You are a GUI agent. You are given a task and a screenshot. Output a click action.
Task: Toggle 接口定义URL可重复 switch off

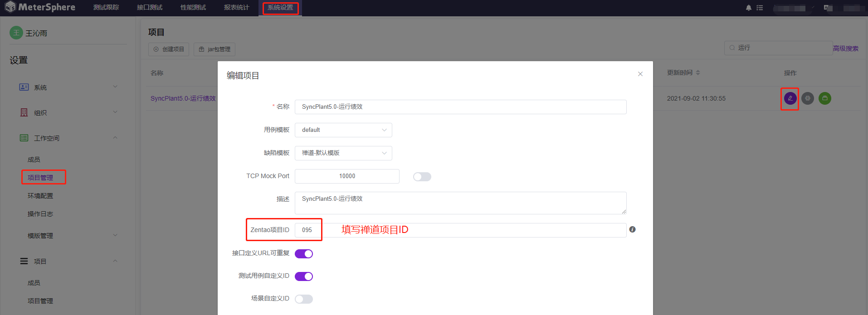pos(304,254)
